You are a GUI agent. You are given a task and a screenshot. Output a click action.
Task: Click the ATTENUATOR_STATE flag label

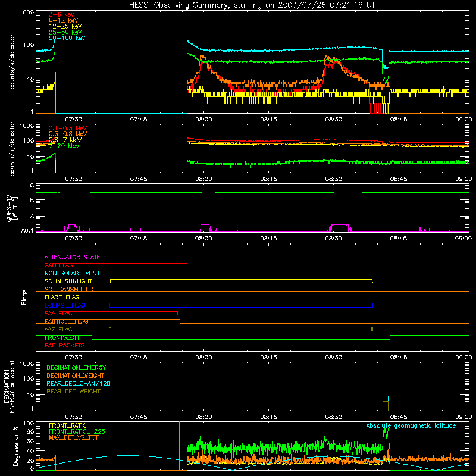pyautogui.click(x=72, y=257)
